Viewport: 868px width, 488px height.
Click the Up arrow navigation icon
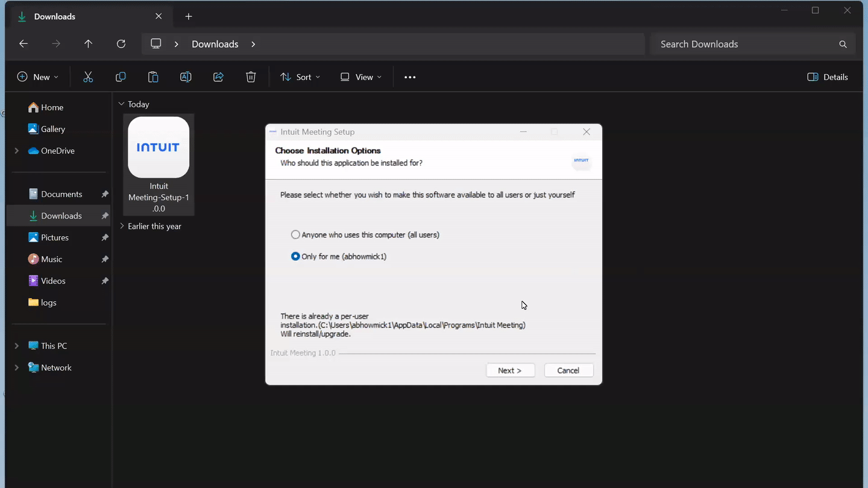(x=88, y=44)
